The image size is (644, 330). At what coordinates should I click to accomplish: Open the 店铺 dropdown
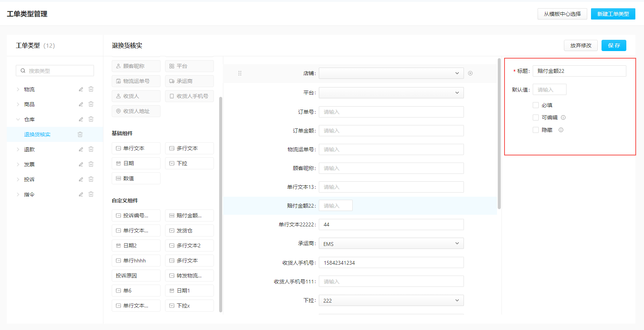tap(391, 73)
